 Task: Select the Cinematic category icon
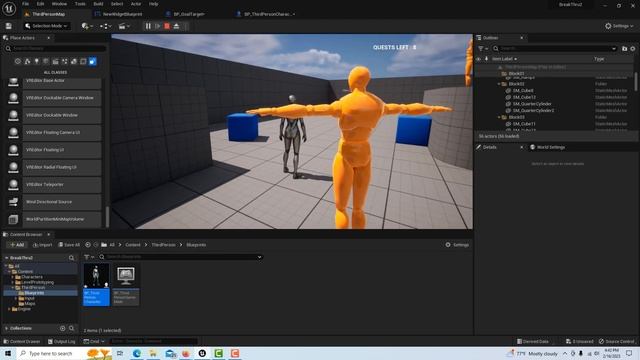(55, 61)
